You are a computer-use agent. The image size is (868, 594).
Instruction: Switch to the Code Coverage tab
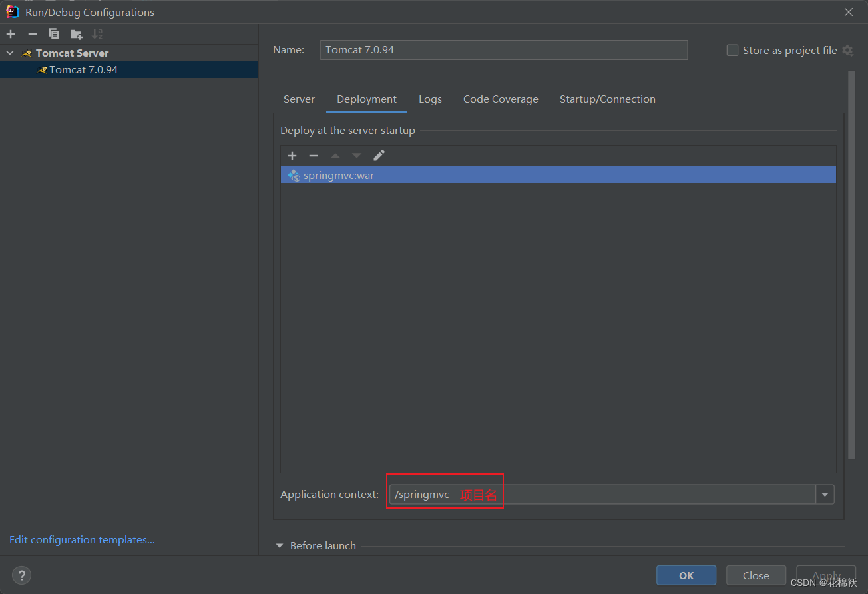501,99
